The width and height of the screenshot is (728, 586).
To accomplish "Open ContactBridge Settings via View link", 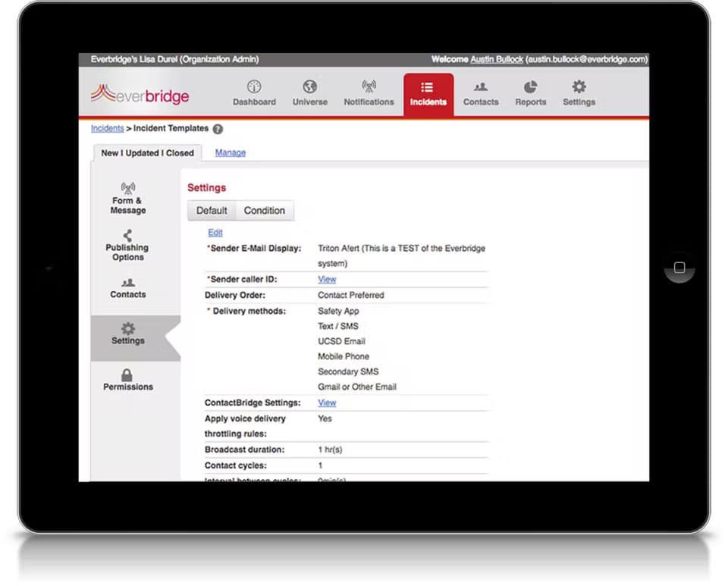I will (326, 403).
